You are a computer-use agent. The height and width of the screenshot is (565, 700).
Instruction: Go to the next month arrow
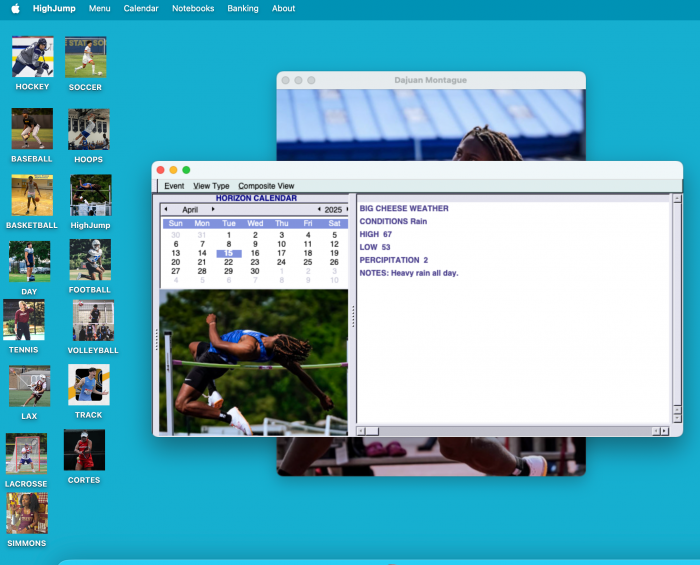coord(213,209)
